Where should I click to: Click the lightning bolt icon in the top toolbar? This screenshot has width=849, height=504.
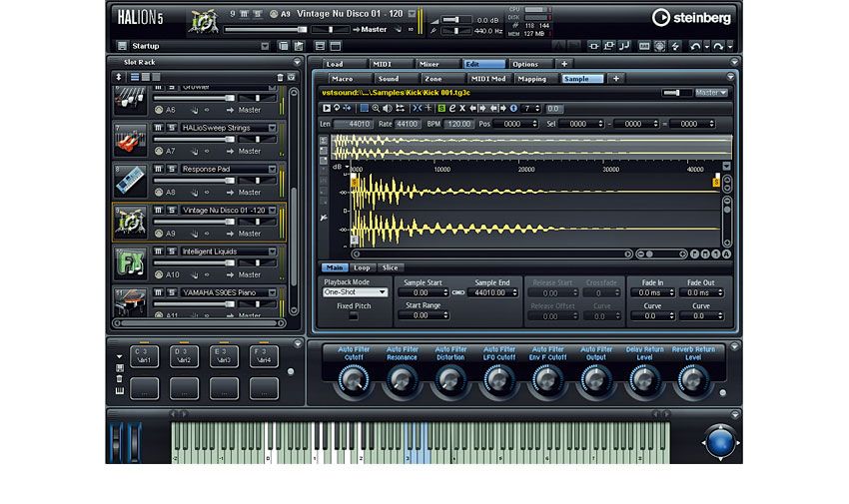coord(675,47)
